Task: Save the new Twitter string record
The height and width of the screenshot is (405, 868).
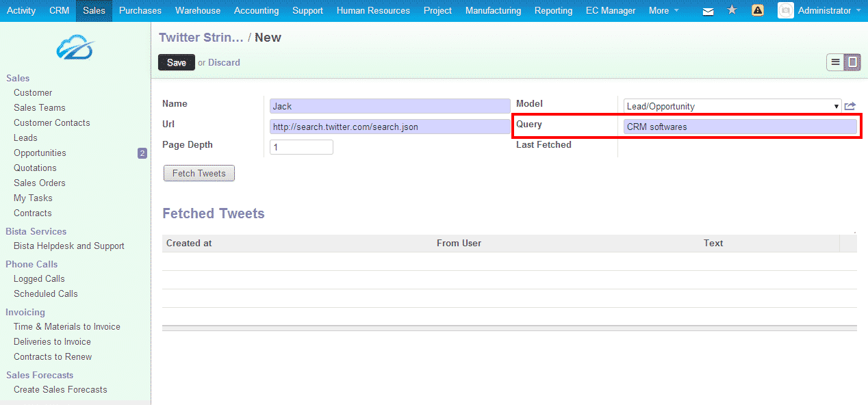Action: (x=177, y=62)
